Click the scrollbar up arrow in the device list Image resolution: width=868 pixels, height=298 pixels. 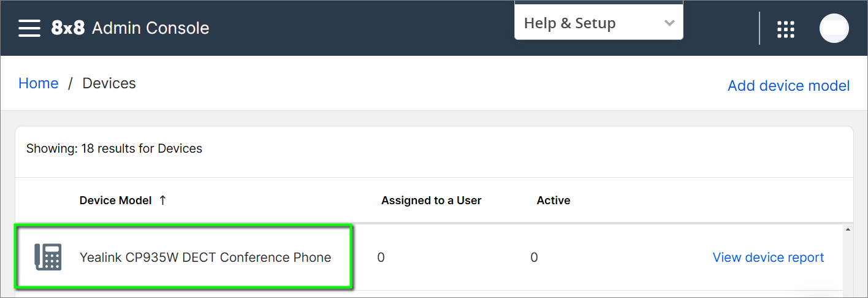[848, 230]
